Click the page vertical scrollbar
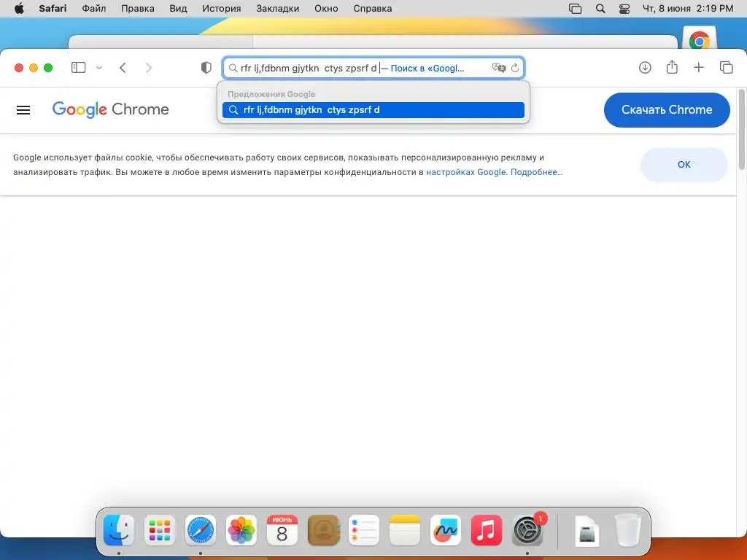747x560 pixels. [742, 128]
